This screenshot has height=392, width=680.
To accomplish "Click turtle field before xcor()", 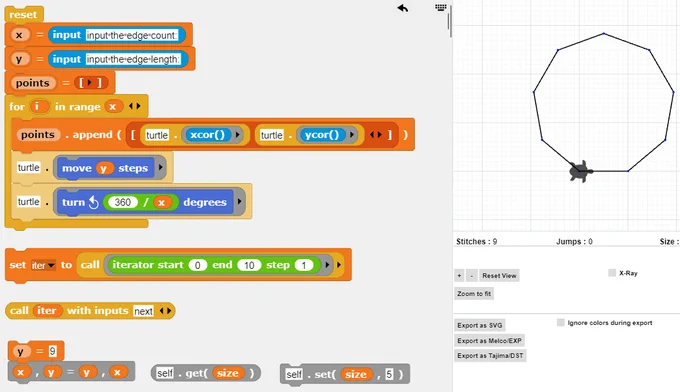I will tap(157, 135).
